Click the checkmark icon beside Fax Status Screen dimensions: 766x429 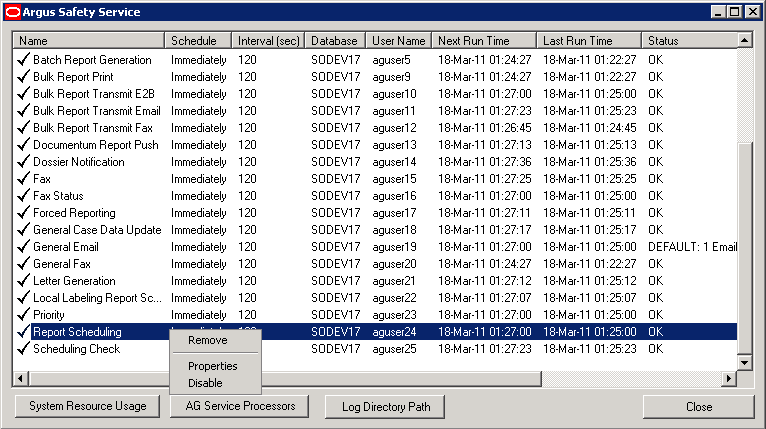[23, 196]
